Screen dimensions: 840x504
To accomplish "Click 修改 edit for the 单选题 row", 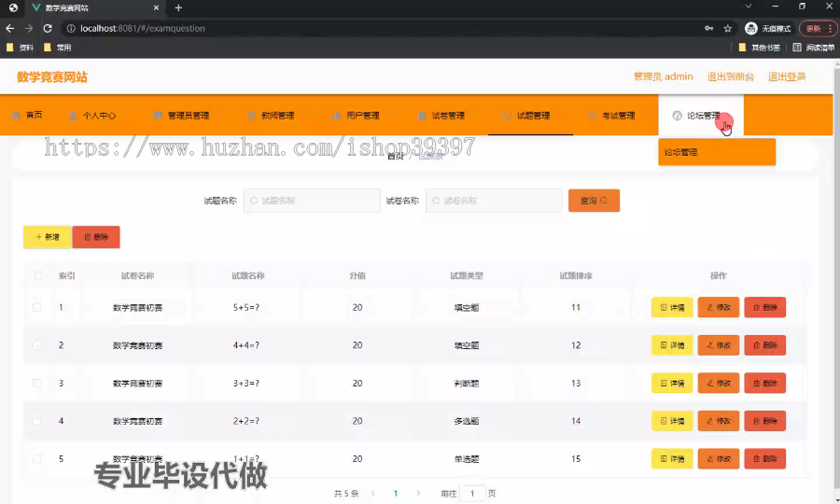I will coord(719,459).
